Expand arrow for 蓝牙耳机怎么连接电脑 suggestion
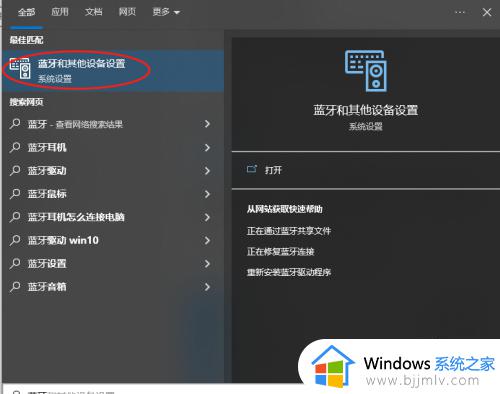500x394 pixels. click(207, 217)
